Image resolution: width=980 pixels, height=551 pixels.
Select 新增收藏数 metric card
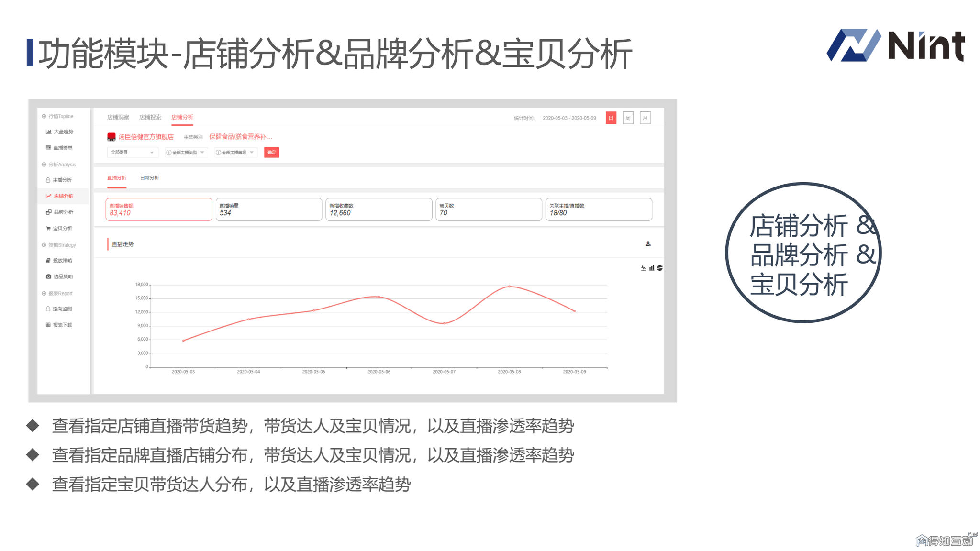tap(379, 209)
